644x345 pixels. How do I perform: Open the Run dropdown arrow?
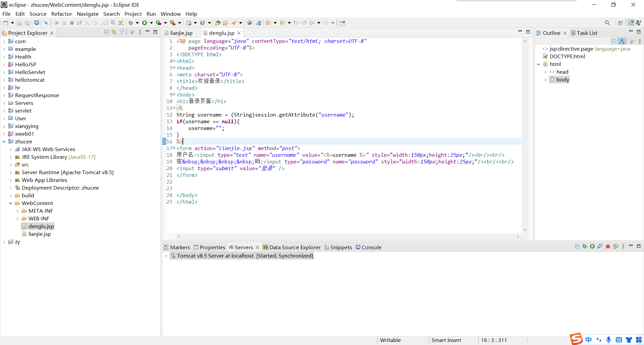(151, 23)
